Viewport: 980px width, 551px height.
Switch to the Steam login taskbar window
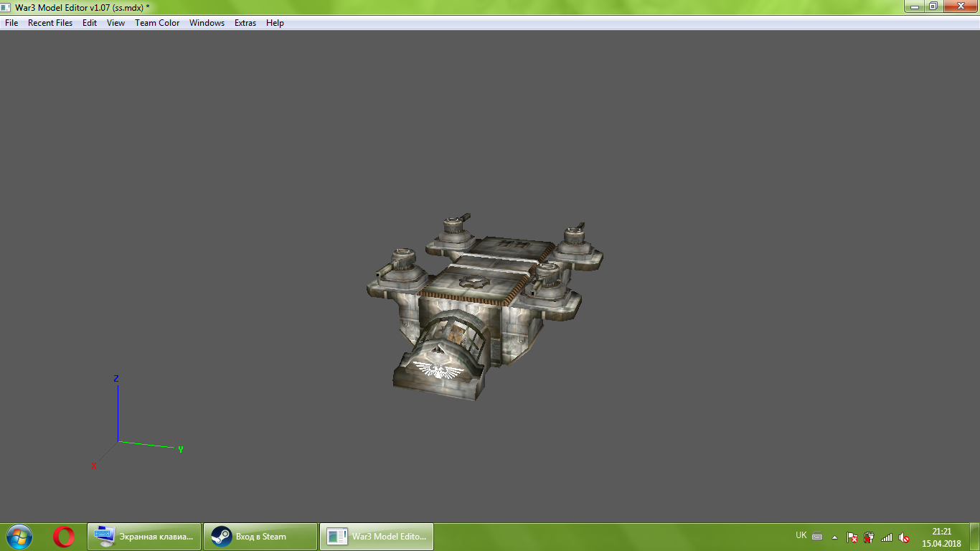260,537
